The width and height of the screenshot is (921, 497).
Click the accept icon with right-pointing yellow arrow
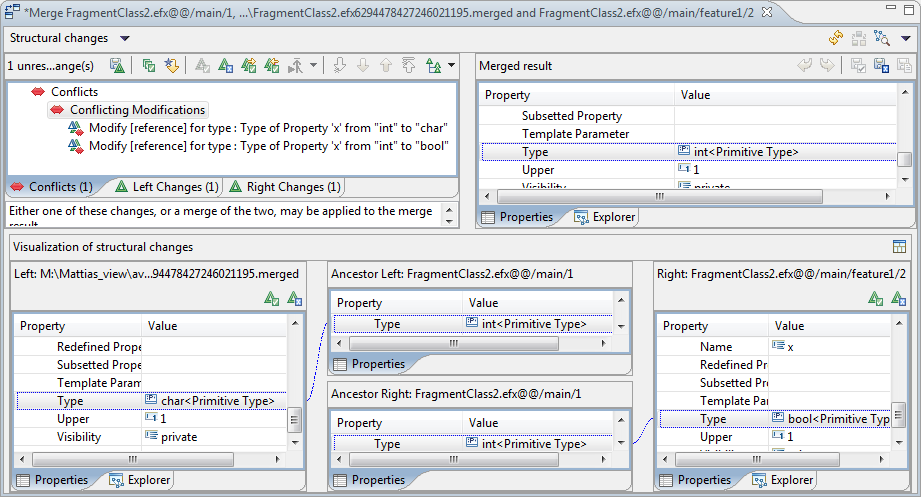pos(248,65)
